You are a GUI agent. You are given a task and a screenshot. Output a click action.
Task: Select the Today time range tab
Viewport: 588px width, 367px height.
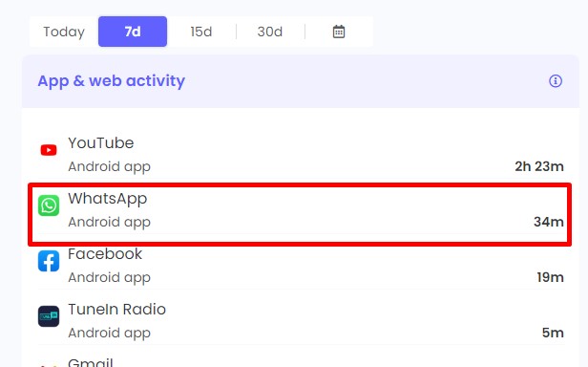pos(64,32)
